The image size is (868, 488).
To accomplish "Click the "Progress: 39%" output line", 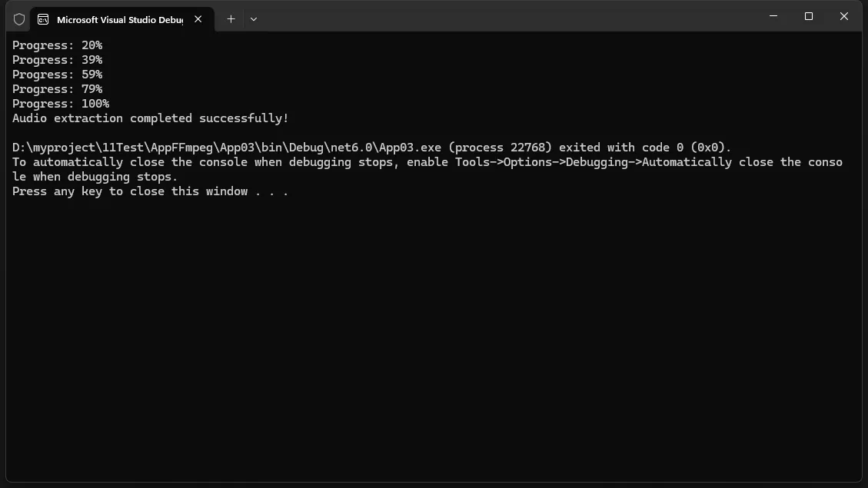I will point(57,60).
